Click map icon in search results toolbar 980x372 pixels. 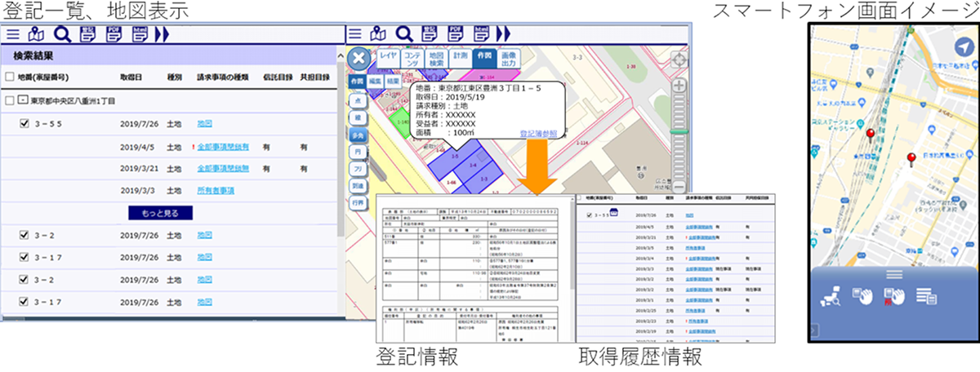[x=37, y=34]
